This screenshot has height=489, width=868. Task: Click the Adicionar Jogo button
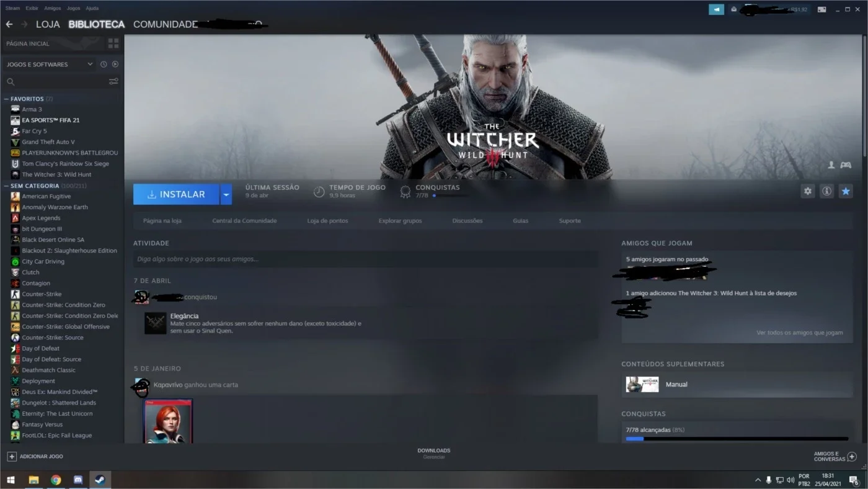tap(35, 456)
